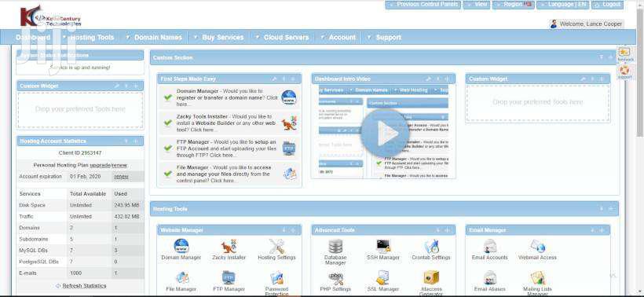Screen dimensions: 644x297
Task: Click www globe icon in First Steps list
Action: click(x=289, y=97)
